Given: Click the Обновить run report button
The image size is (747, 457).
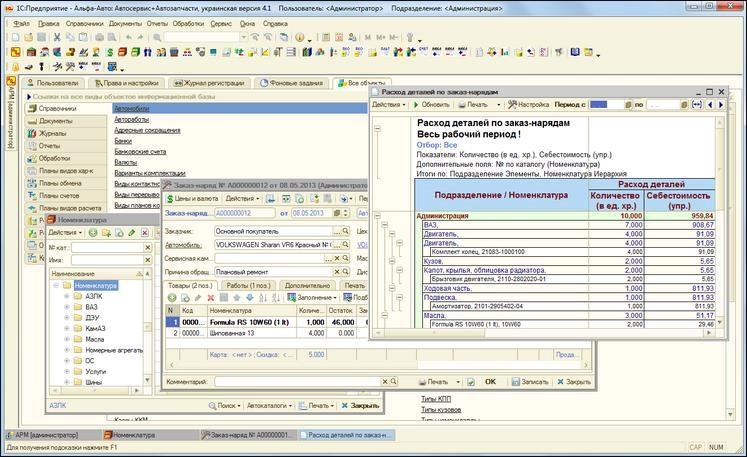Looking at the screenshot, I should click(x=430, y=104).
